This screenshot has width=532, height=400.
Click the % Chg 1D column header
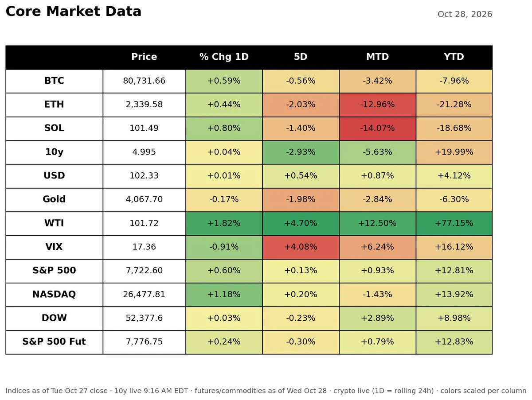[x=224, y=57]
